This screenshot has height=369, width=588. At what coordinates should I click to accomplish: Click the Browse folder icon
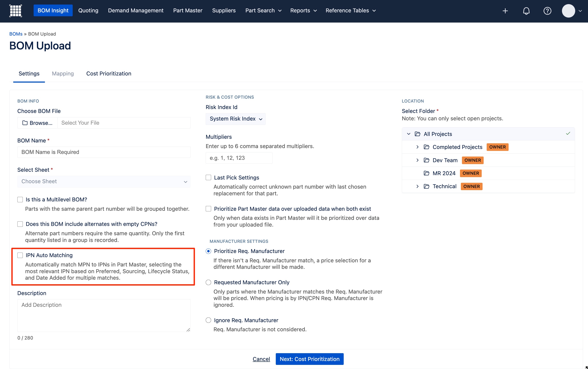tap(25, 123)
